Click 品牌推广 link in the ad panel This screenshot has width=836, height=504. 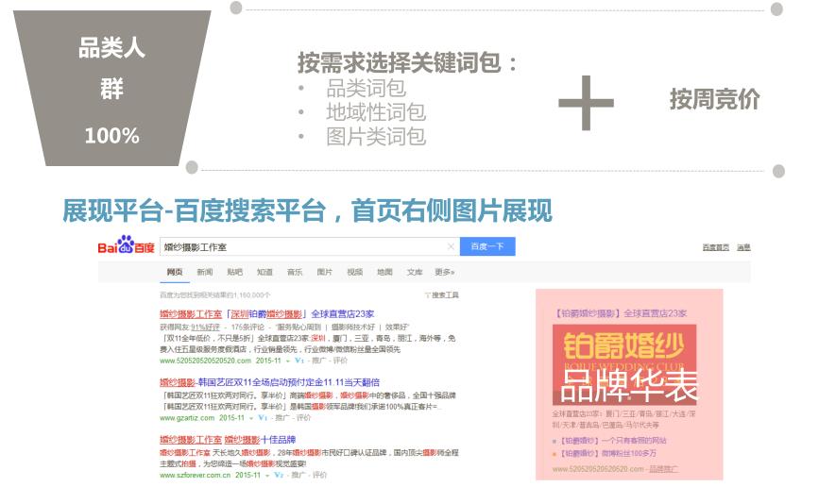tap(664, 469)
